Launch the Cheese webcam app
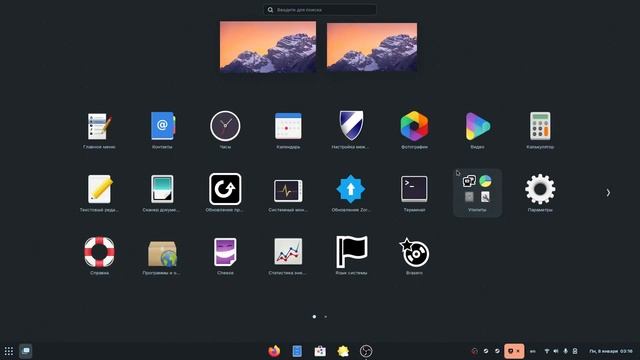This screenshot has height=360, width=640. click(x=225, y=252)
